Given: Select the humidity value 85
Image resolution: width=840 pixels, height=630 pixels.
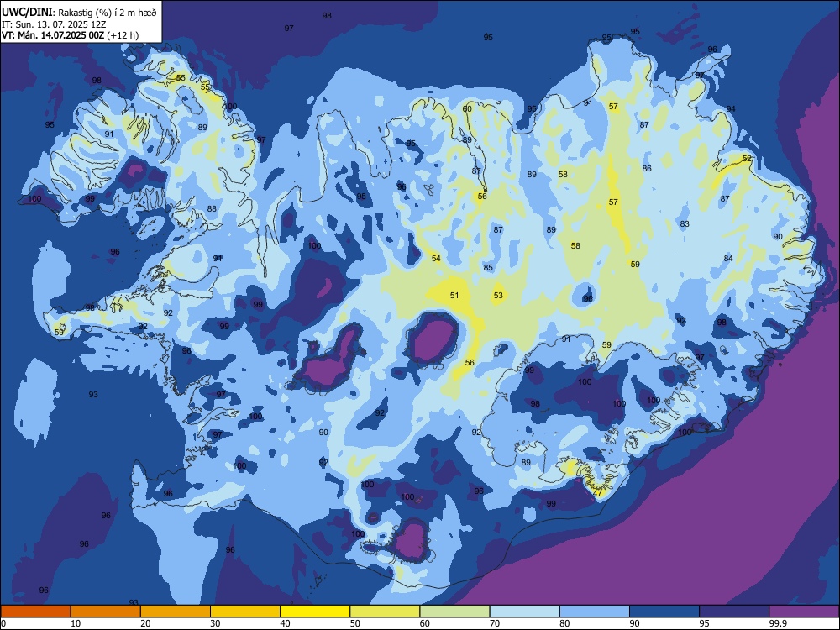Looking at the screenshot, I should pos(488,267).
